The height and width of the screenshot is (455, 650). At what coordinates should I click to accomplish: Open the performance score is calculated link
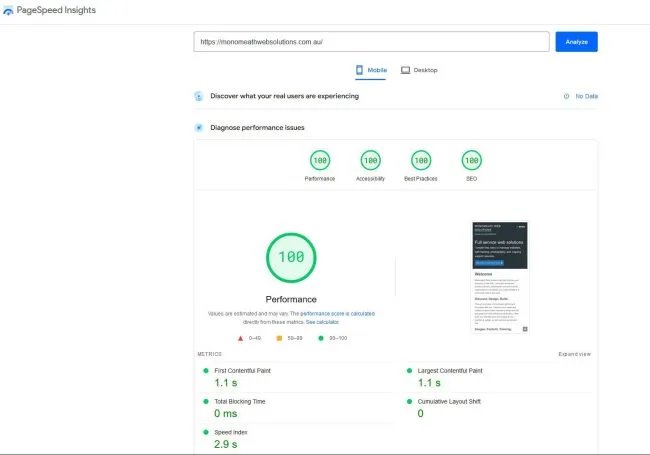pyautogui.click(x=337, y=314)
